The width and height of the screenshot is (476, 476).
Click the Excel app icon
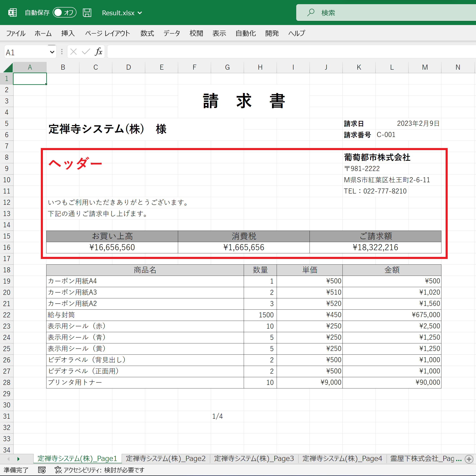point(12,13)
